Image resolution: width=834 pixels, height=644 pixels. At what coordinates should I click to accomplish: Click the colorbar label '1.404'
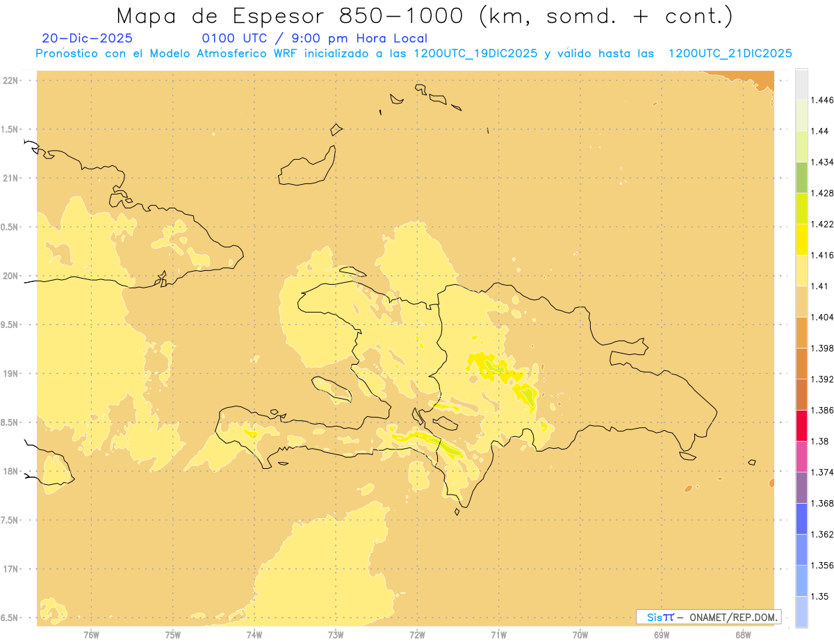(x=822, y=317)
